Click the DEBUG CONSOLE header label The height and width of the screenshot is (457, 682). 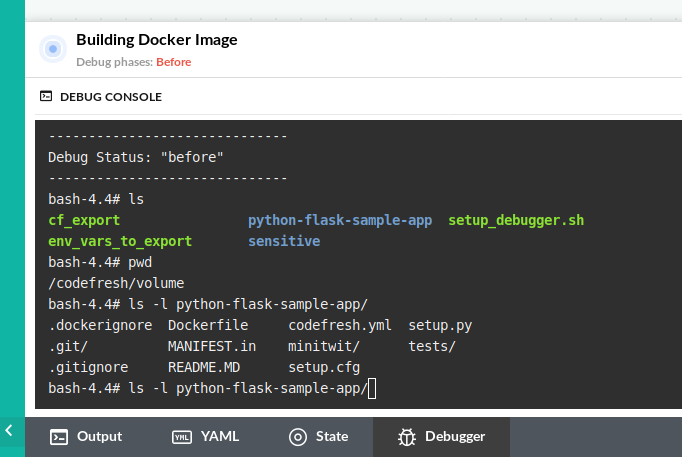[111, 97]
